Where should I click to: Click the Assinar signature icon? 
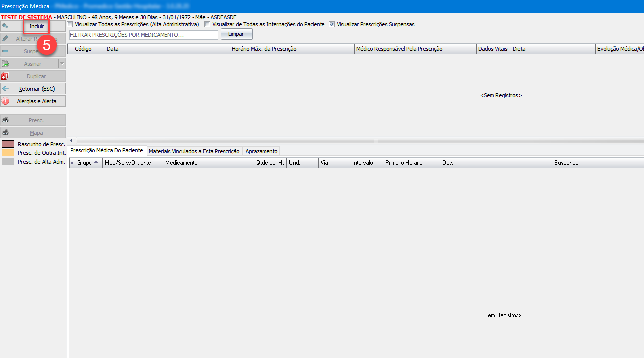[x=5, y=64]
